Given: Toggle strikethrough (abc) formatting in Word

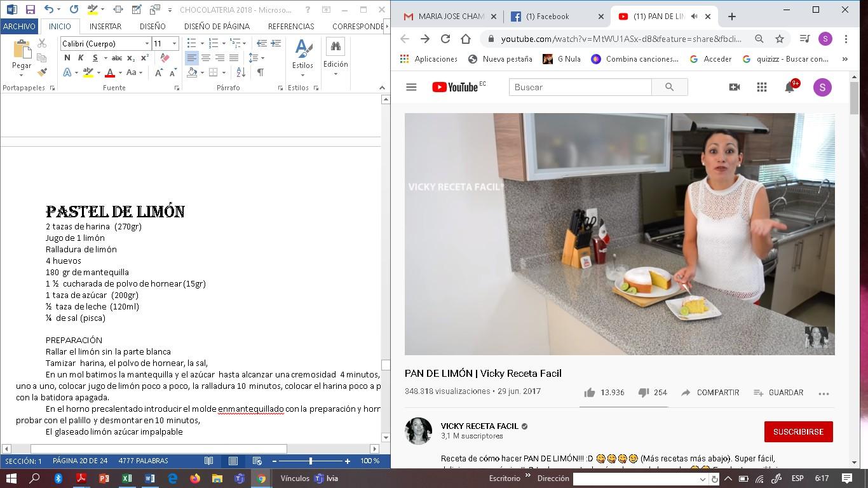Looking at the screenshot, I should [117, 58].
